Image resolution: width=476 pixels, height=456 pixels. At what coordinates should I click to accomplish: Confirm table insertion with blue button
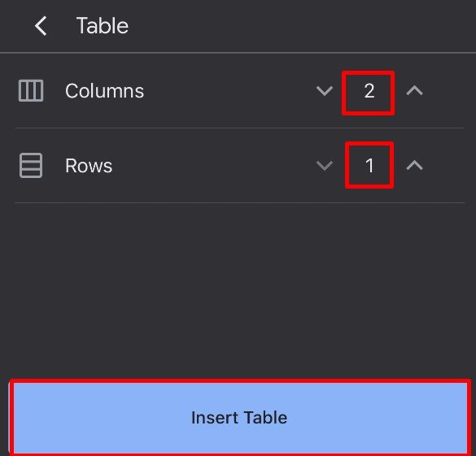pos(240,418)
